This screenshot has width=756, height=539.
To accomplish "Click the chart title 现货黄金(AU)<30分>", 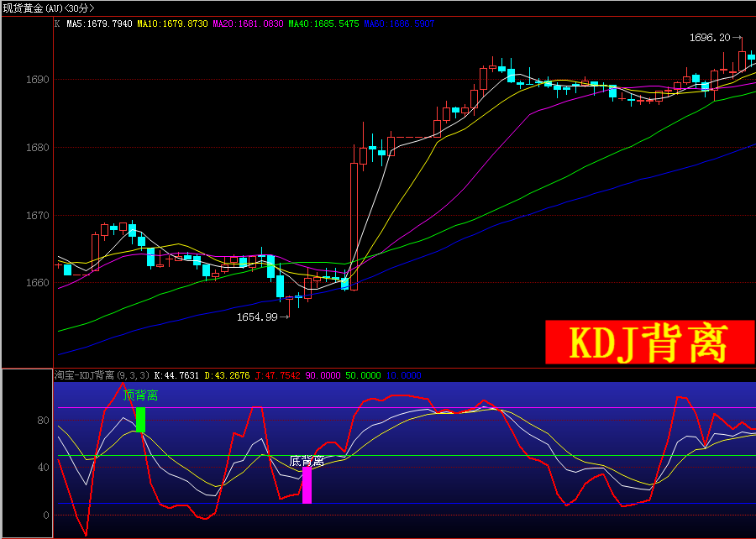I will 49,8.
